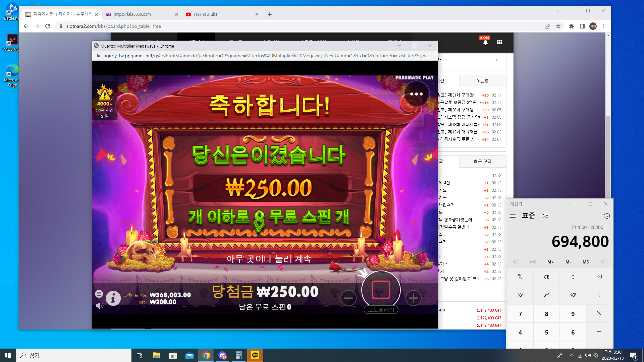Go back in main Chrome window

pyautogui.click(x=26, y=26)
